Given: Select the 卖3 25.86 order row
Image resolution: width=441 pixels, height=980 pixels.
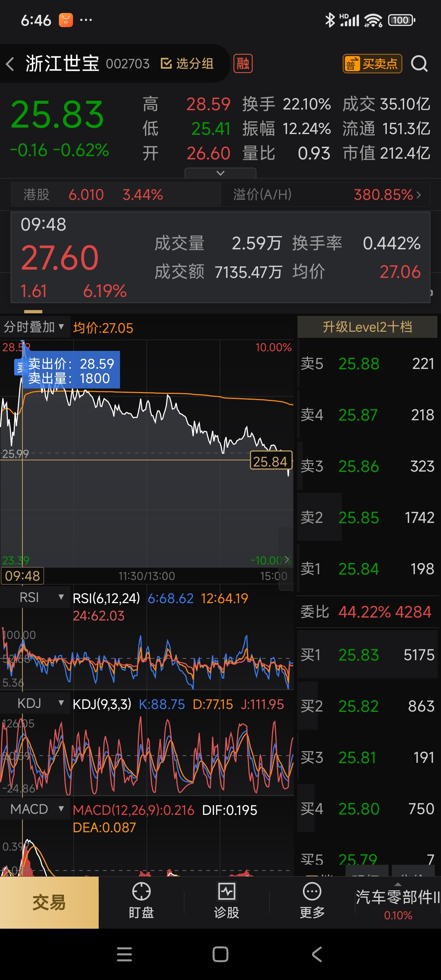Looking at the screenshot, I should 367,466.
